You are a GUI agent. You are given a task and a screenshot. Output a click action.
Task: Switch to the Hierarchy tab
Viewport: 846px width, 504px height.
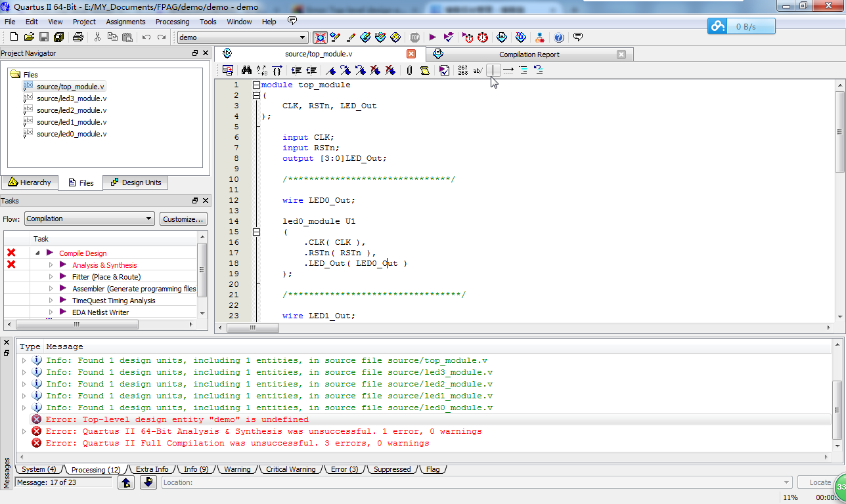[30, 182]
